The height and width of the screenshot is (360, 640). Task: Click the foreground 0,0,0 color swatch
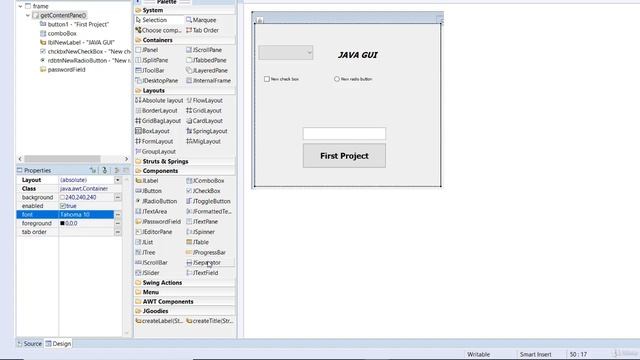62,223
